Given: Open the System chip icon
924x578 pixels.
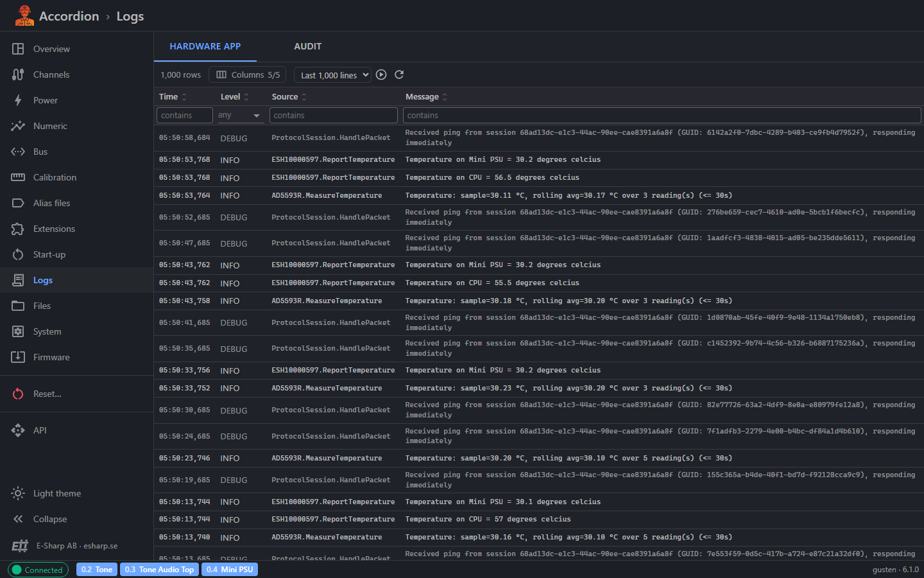Looking at the screenshot, I should point(18,331).
